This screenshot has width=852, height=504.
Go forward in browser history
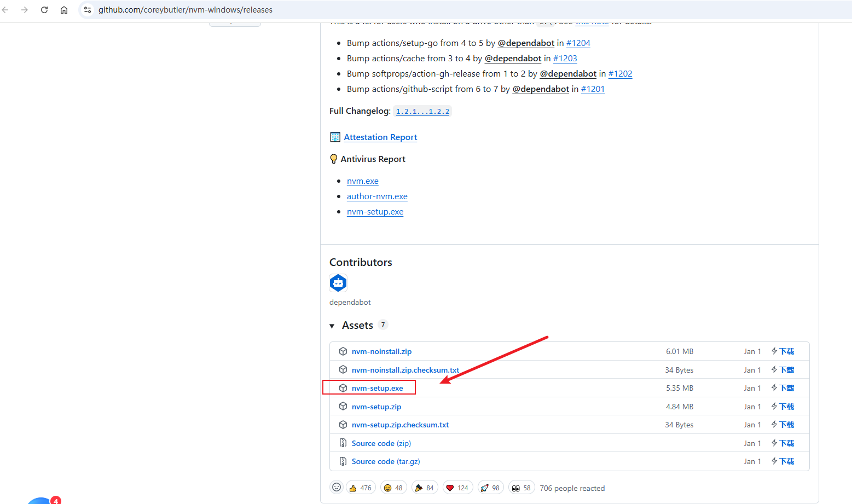[x=25, y=10]
